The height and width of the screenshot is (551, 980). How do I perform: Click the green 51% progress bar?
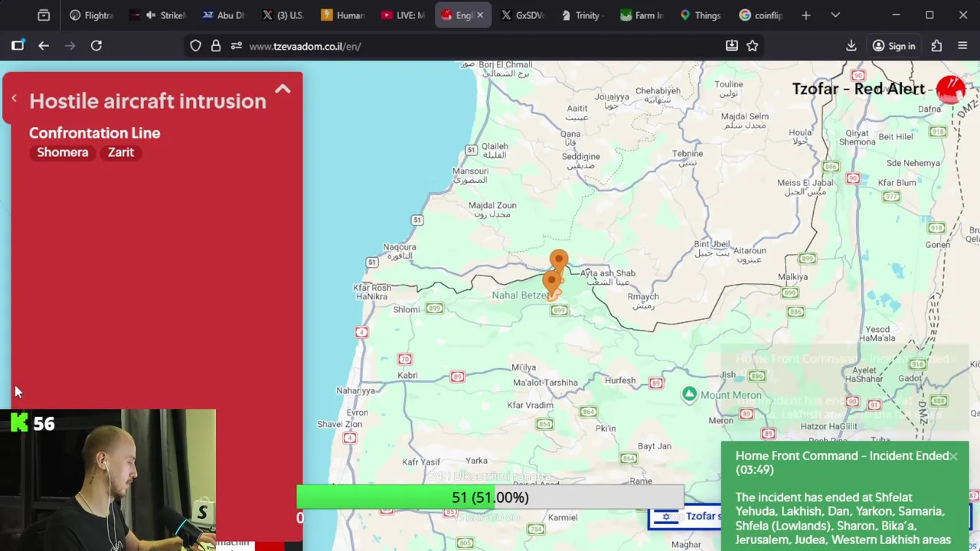490,497
